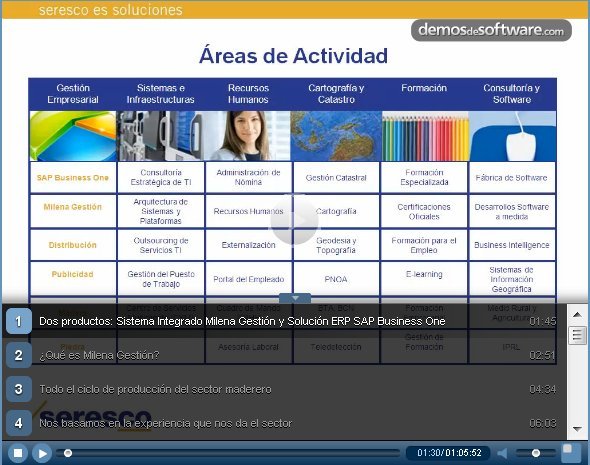
Task: Click 'Gestión Catastral' cell
Action: click(336, 178)
